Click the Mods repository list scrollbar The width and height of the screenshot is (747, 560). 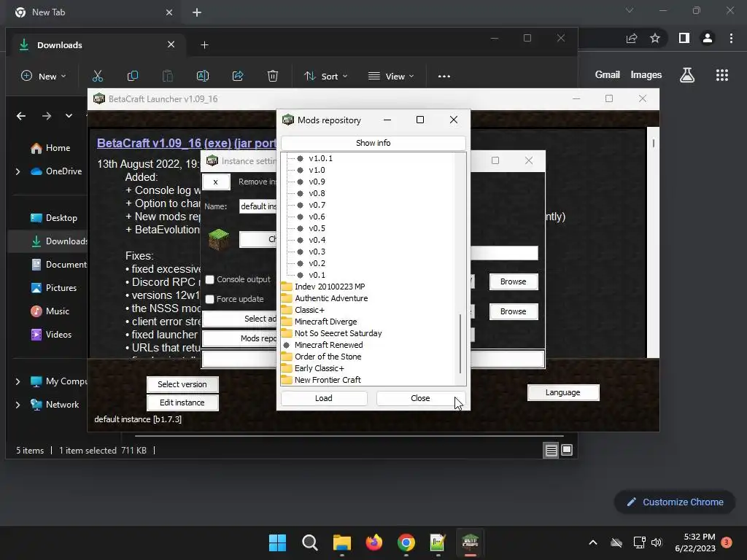point(460,344)
